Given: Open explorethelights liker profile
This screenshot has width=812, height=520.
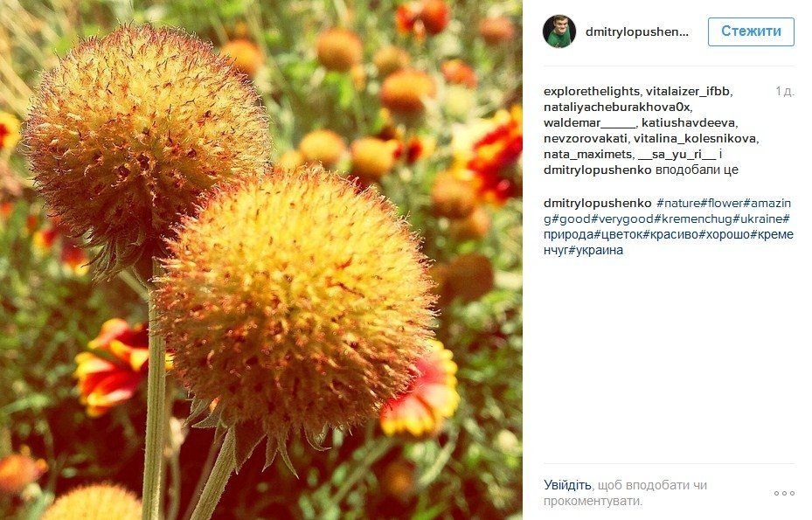Looking at the screenshot, I should (592, 91).
